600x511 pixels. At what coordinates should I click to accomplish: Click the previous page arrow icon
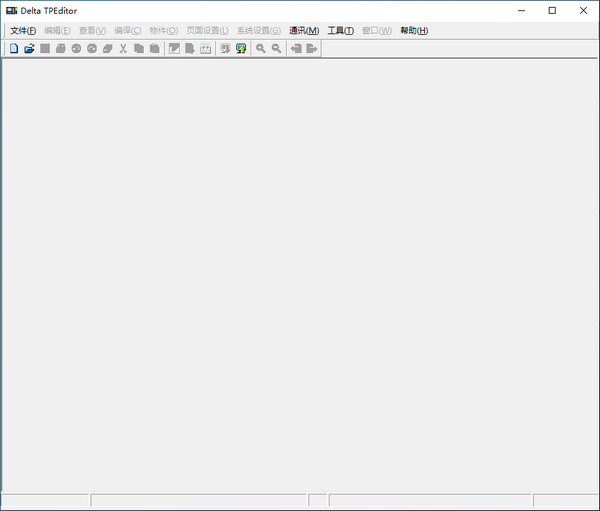296,49
